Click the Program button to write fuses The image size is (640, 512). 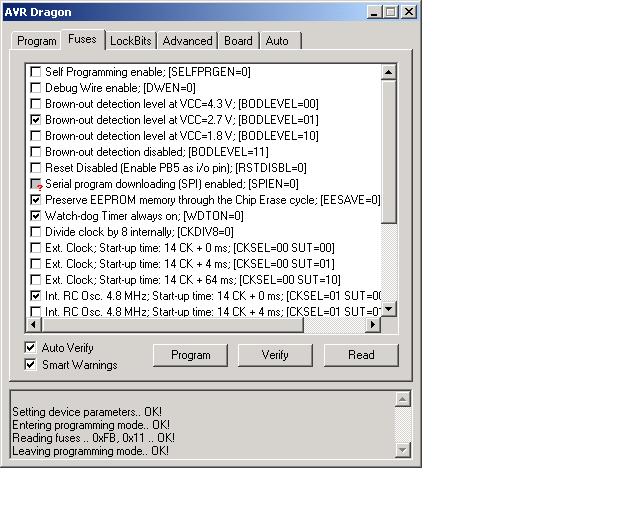click(x=190, y=355)
